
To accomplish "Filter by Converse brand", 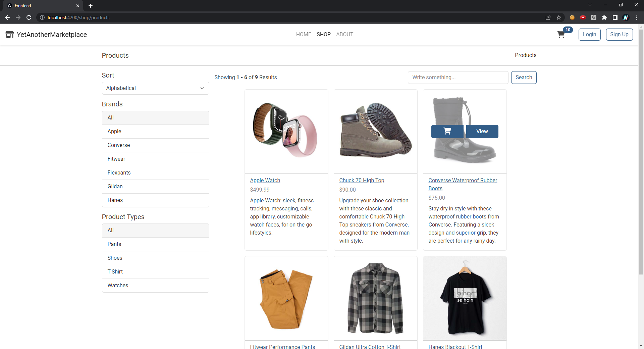I will (x=156, y=145).
